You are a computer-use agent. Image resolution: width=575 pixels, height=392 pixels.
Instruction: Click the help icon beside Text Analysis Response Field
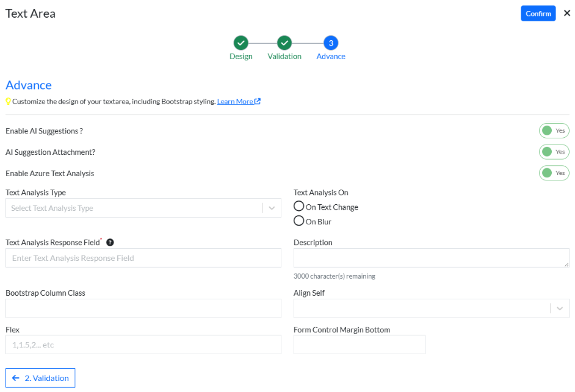click(110, 243)
